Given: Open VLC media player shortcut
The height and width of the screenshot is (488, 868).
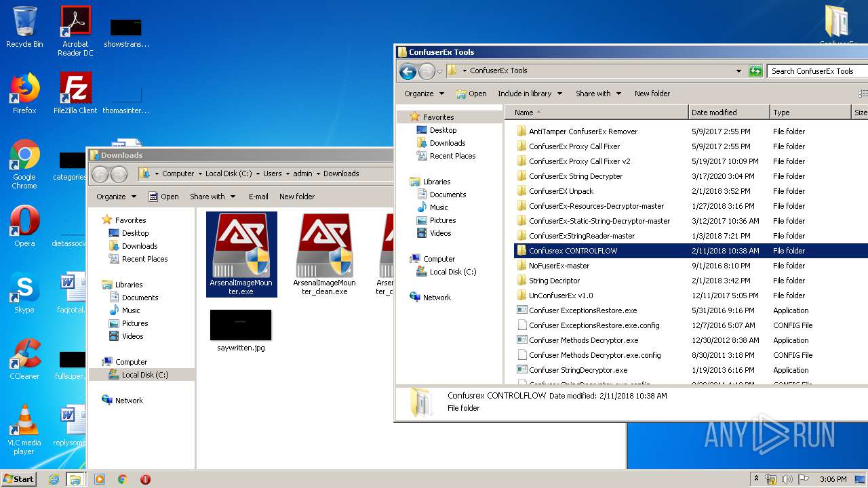Looking at the screenshot, I should tap(24, 430).
